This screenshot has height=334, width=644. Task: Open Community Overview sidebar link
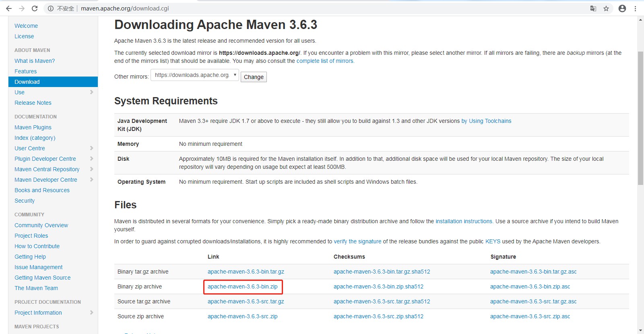41,225
